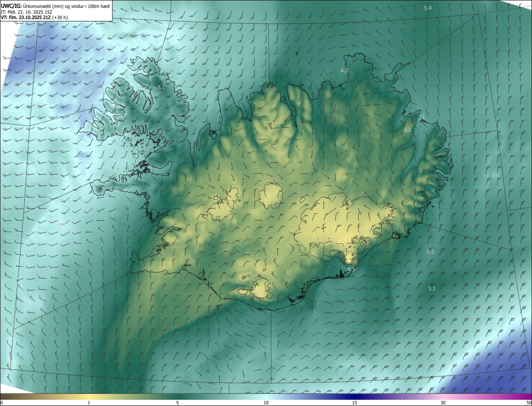
Task: Click the 5.4 value label on the map
Action: [428, 8]
